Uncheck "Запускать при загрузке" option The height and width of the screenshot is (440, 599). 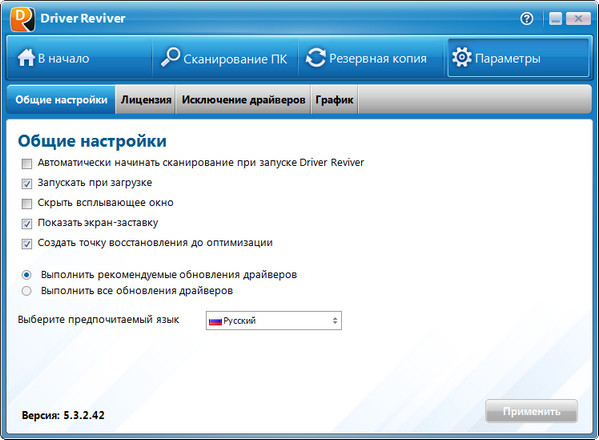27,184
